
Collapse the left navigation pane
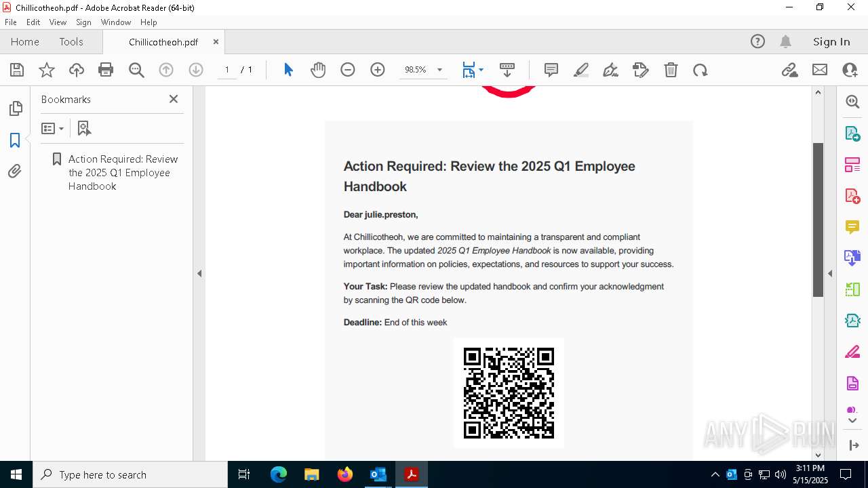tap(199, 274)
